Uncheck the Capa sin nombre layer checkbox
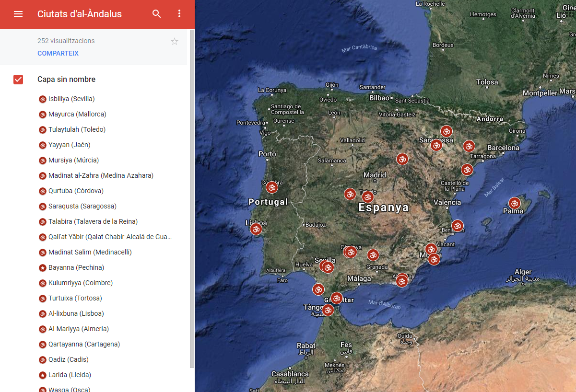Screen dimensions: 576x392 point(18,80)
